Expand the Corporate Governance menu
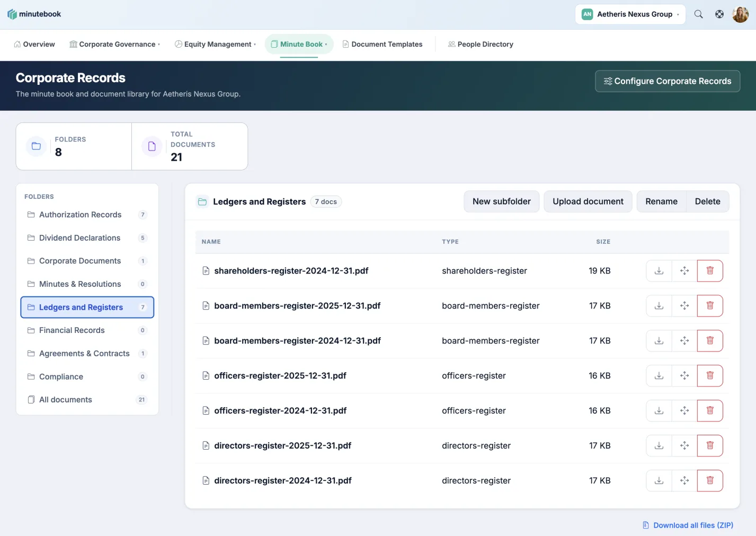This screenshot has width=756, height=536. pyautogui.click(x=114, y=45)
